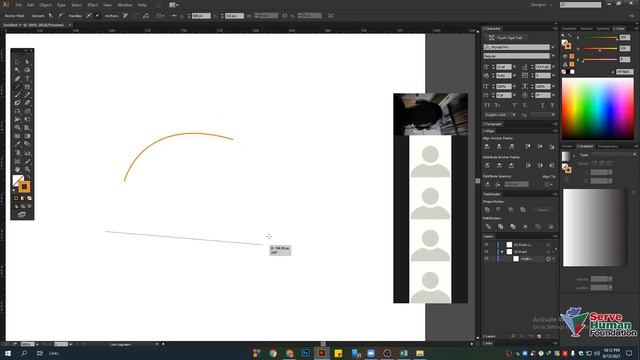Click Touch Type Tool button
The image size is (640, 360).
point(506,38)
